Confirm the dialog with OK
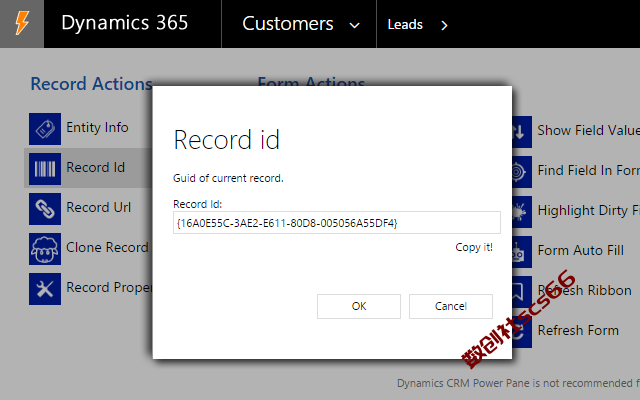Image resolution: width=640 pixels, height=400 pixels. point(359,306)
